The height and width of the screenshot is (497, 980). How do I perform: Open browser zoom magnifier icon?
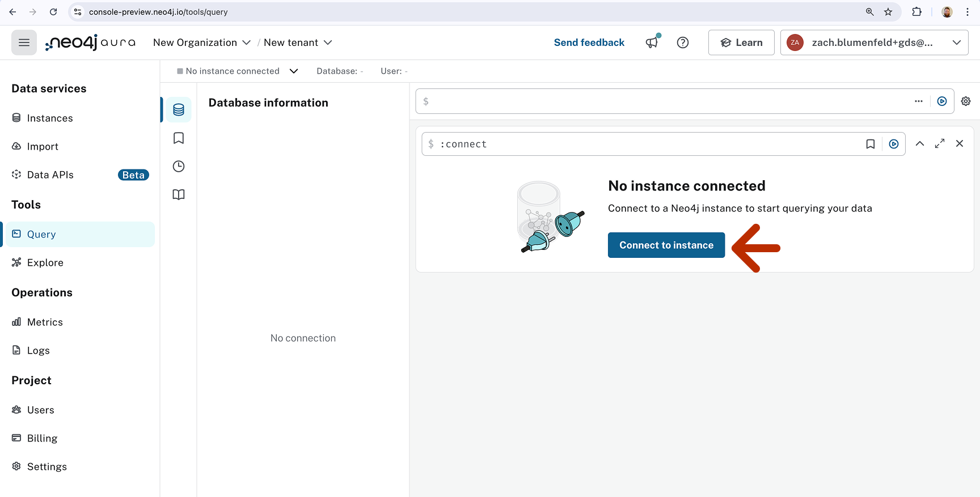pos(869,12)
